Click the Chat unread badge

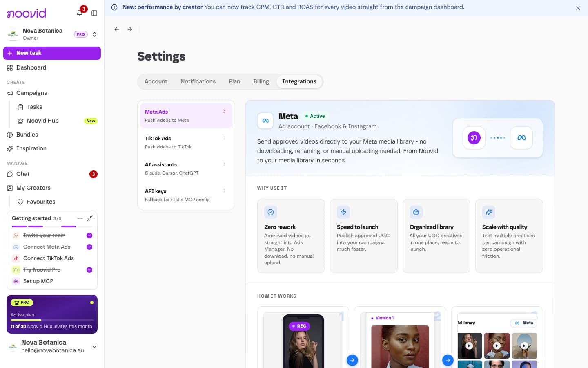point(94,174)
